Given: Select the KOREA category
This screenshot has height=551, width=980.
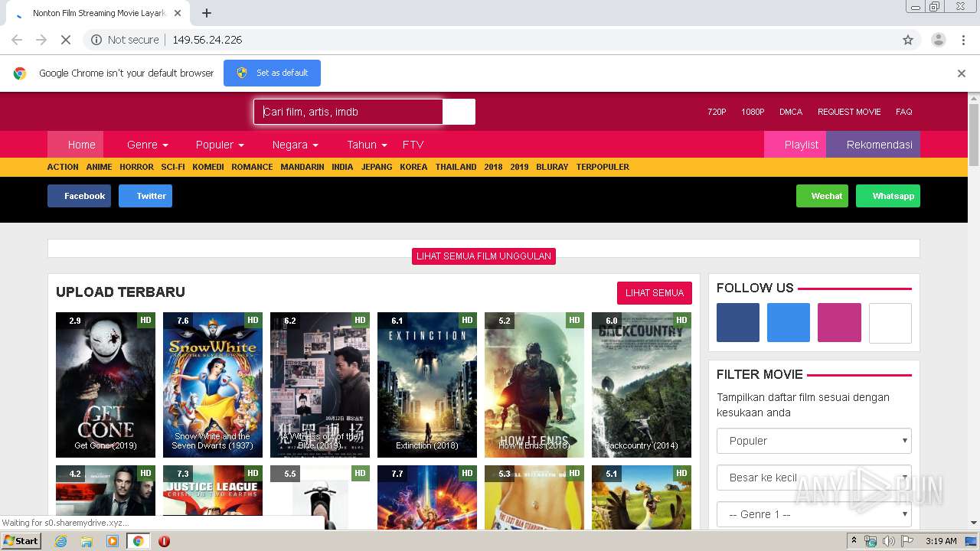Looking at the screenshot, I should [413, 167].
